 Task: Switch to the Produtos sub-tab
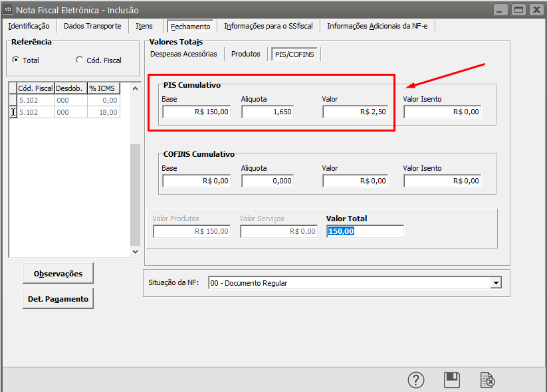click(x=245, y=54)
